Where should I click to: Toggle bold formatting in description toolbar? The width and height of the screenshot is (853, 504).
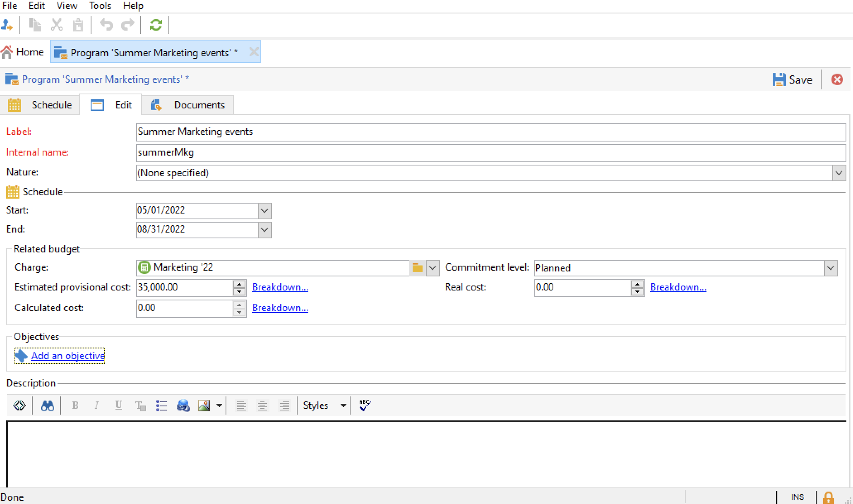point(75,406)
